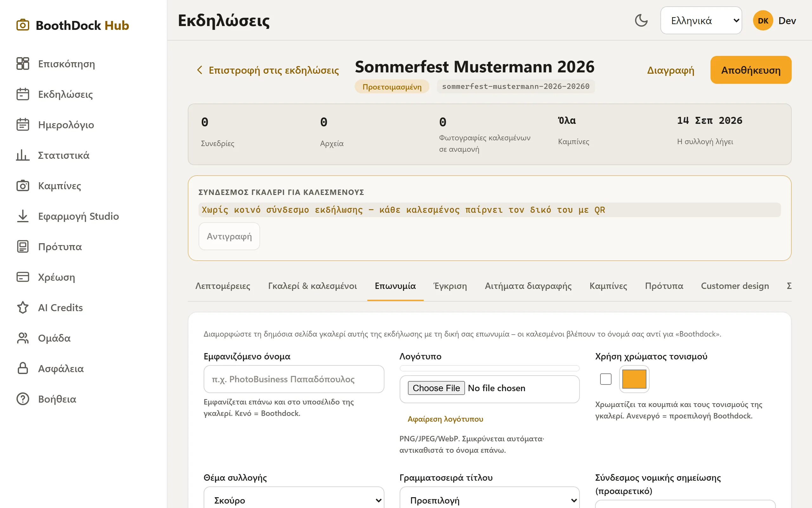The height and width of the screenshot is (508, 812).
Task: Open the Customer design tab
Action: point(735,286)
